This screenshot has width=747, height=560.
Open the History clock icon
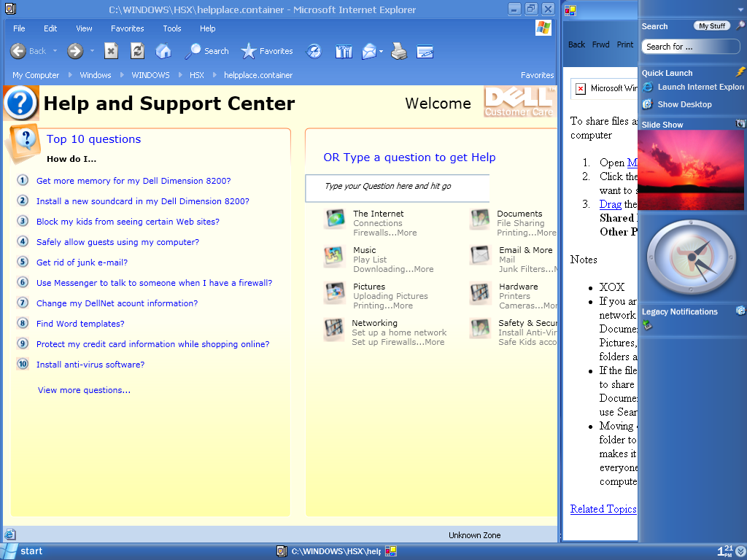pyautogui.click(x=314, y=51)
